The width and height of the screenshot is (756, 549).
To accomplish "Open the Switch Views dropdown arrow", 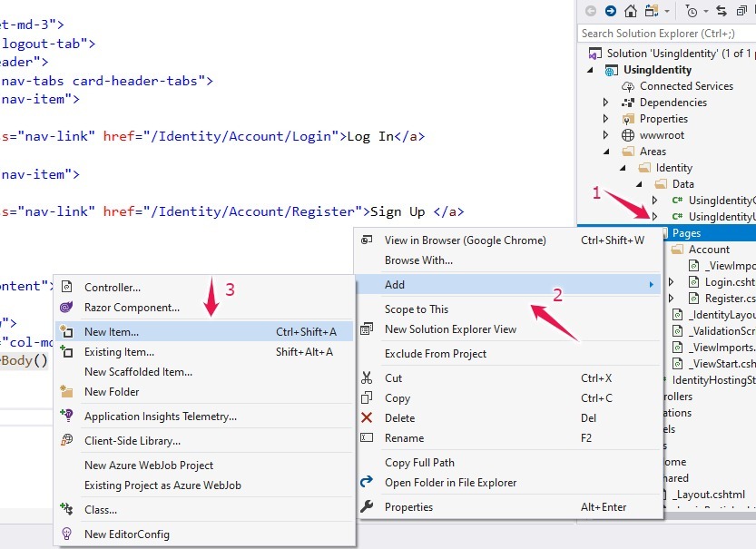I will 667,12.
